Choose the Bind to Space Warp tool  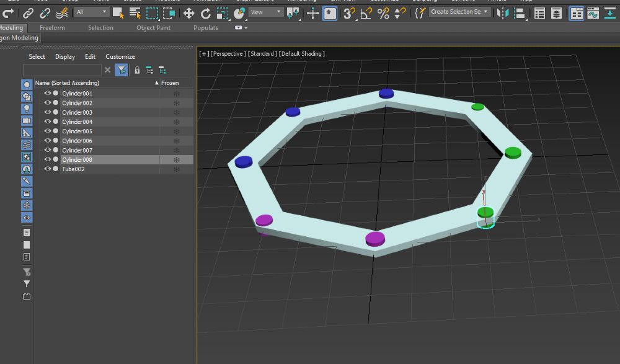click(x=61, y=14)
